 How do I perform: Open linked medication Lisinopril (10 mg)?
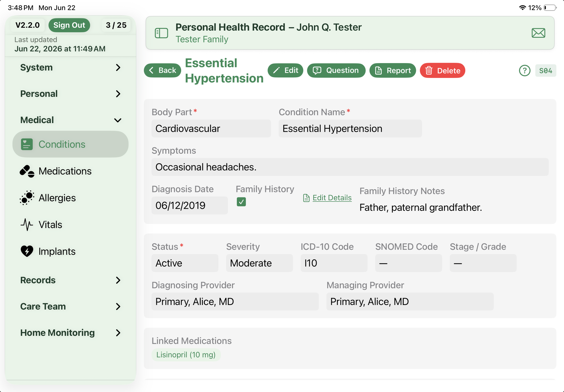(186, 355)
